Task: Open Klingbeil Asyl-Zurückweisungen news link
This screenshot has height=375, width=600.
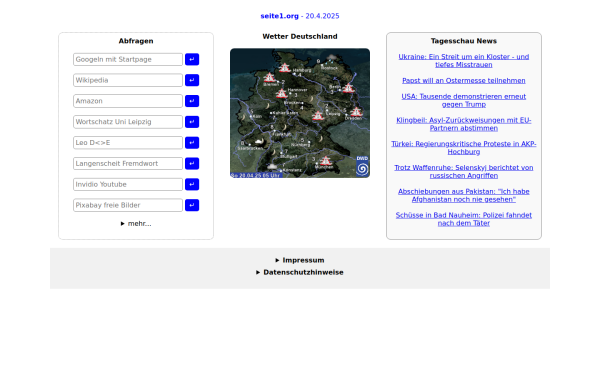Action: click(464, 124)
